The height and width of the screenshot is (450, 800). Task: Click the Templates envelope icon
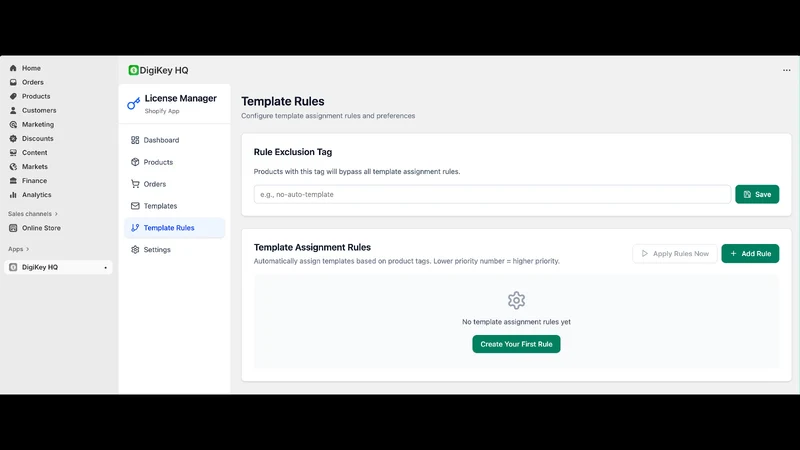pyautogui.click(x=135, y=206)
